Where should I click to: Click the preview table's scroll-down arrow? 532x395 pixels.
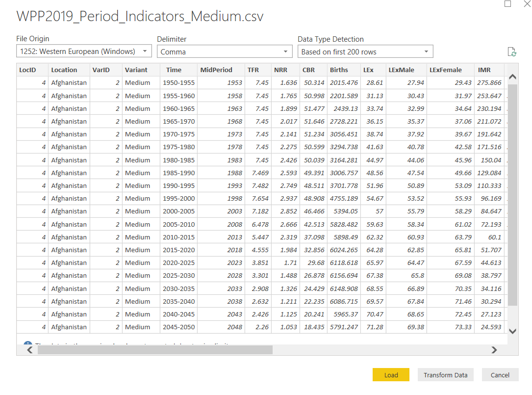(512, 331)
